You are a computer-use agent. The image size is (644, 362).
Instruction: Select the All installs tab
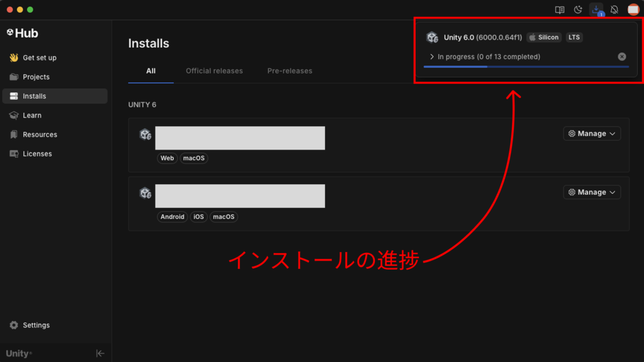[151, 71]
